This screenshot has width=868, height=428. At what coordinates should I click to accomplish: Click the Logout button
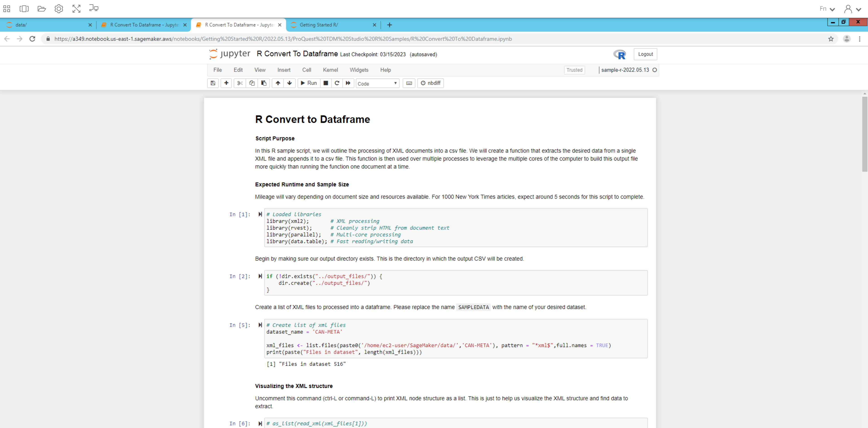(645, 54)
